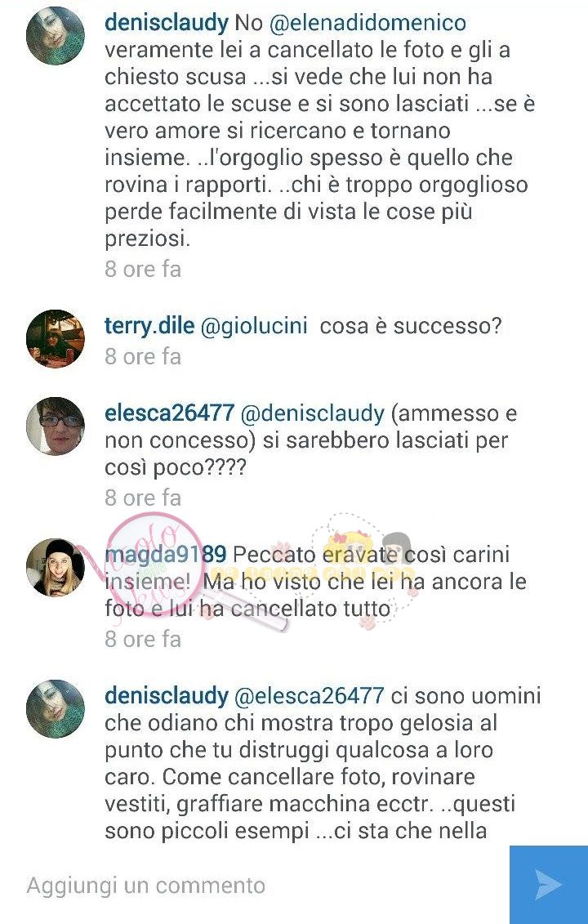Image resolution: width=588 pixels, height=924 pixels.
Task: Open the terry.dile username link
Action: [149, 326]
